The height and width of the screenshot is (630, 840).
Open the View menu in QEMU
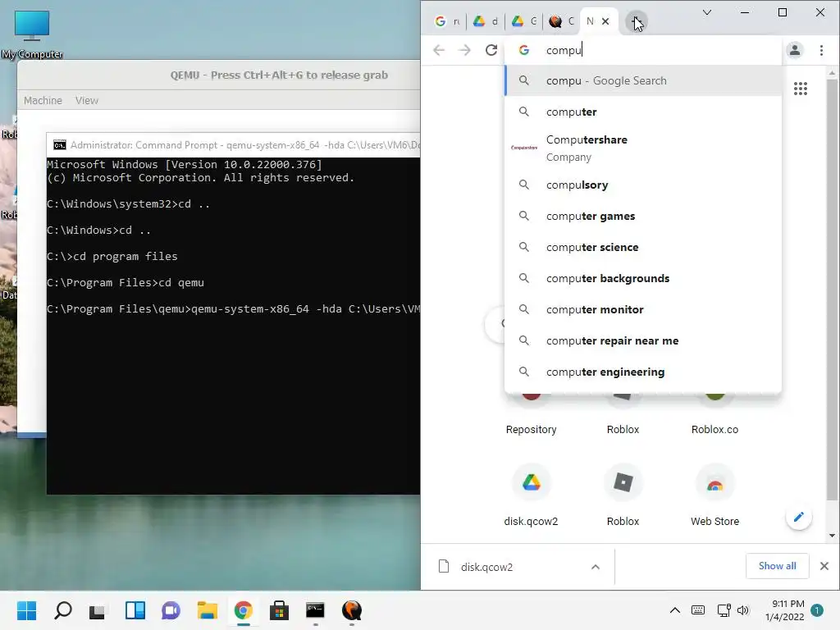87,101
